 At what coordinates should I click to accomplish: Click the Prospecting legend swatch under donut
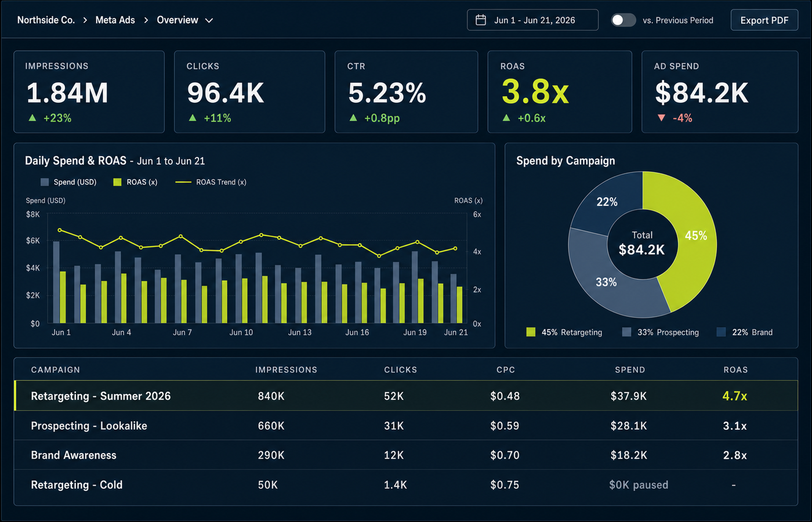[626, 332]
